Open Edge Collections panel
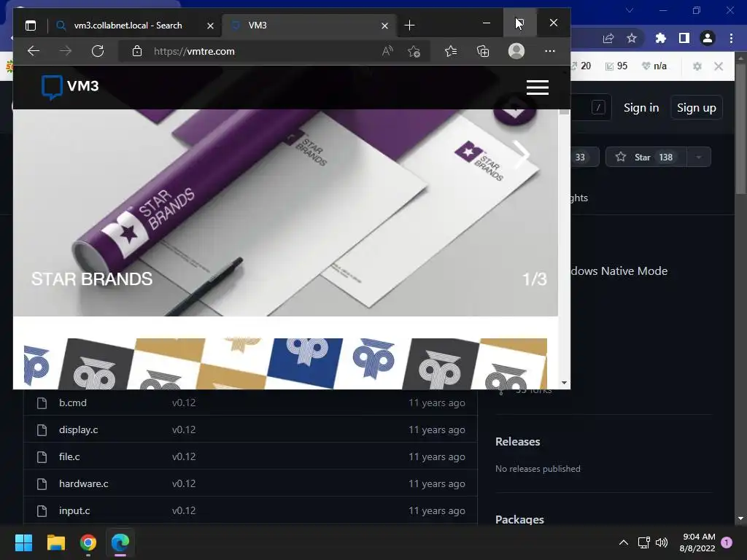 coord(483,51)
